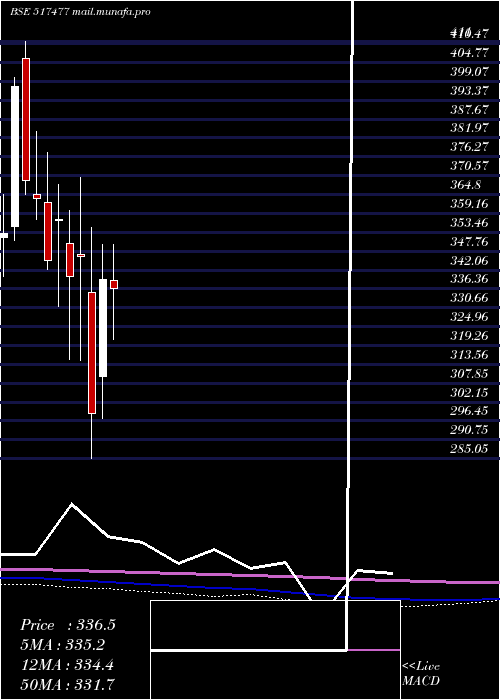
Task: Click the 307.85 price axis label
Action: (469, 373)
